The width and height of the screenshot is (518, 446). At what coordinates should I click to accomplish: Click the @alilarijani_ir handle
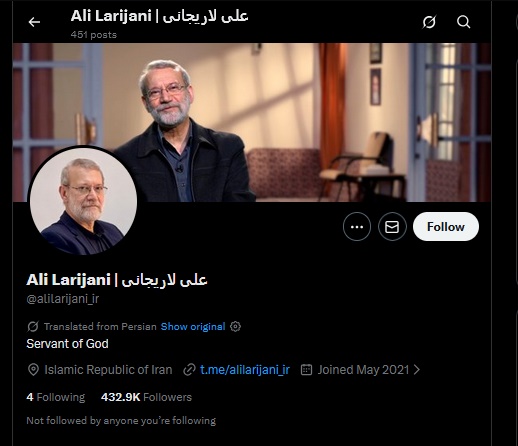click(x=63, y=299)
